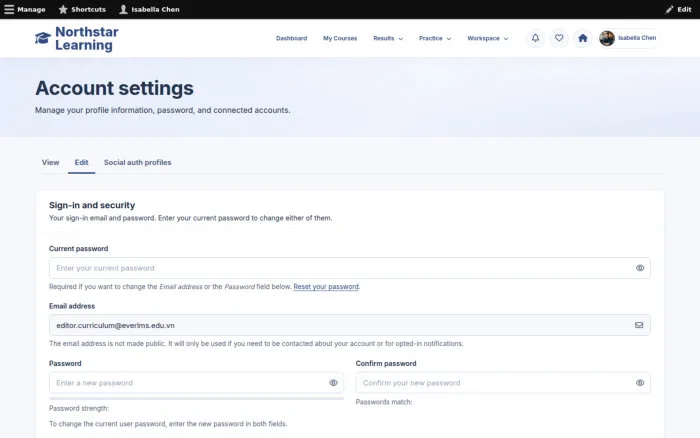This screenshot has width=700, height=438.
Task: Open the Manage hamburger menu icon
Action: (x=9, y=9)
